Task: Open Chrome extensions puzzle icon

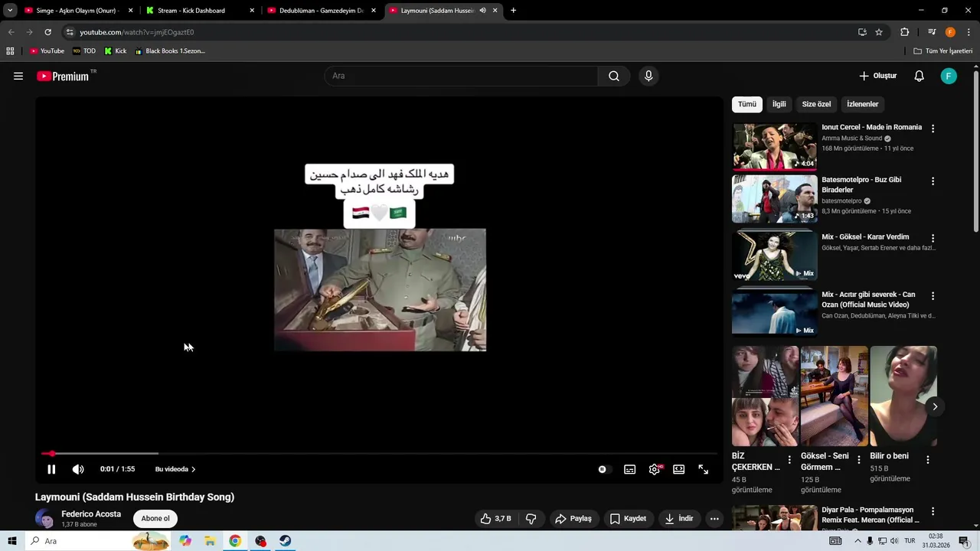Action: [905, 32]
